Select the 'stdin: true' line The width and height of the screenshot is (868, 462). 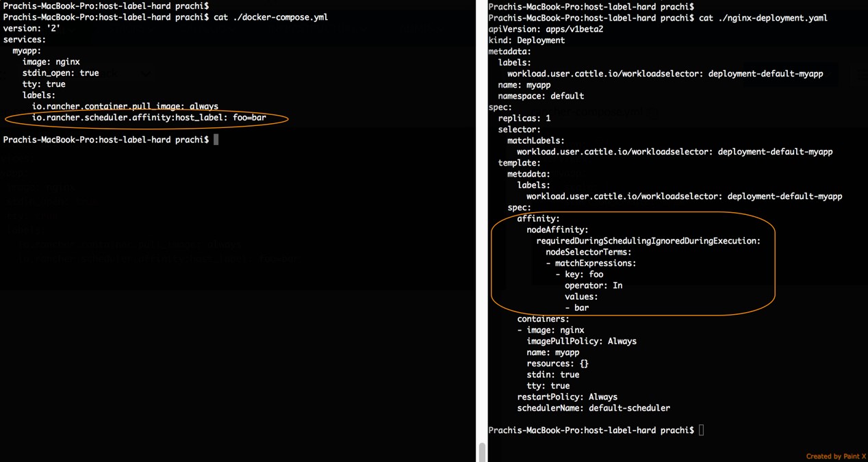coord(552,374)
